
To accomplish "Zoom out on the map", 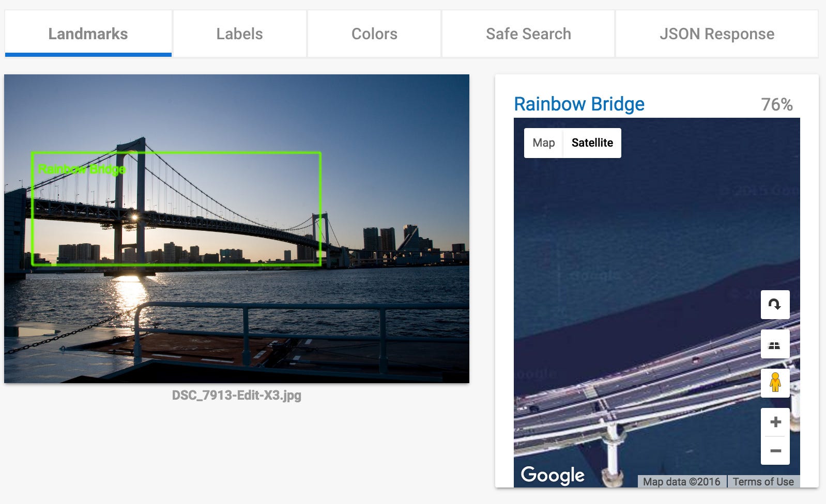I will click(775, 451).
